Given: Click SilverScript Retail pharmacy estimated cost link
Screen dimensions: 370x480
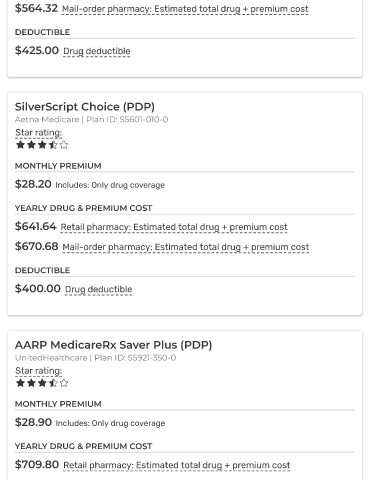Looking at the screenshot, I should click(x=174, y=227).
